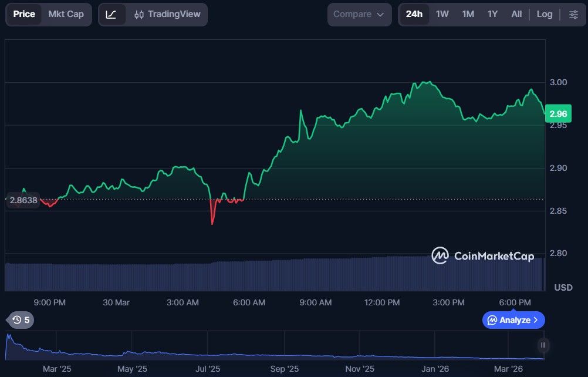
Task: Click the history events badge showing 5
Action: click(x=21, y=320)
